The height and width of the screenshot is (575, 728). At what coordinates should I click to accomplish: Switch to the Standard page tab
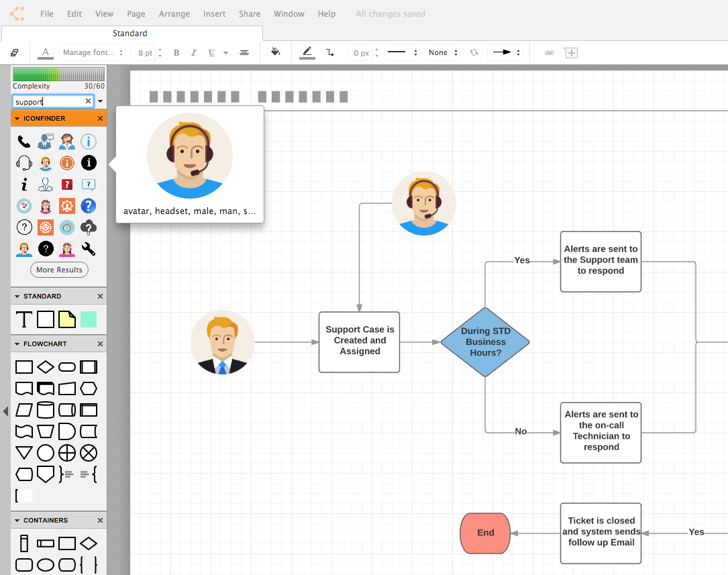129,33
